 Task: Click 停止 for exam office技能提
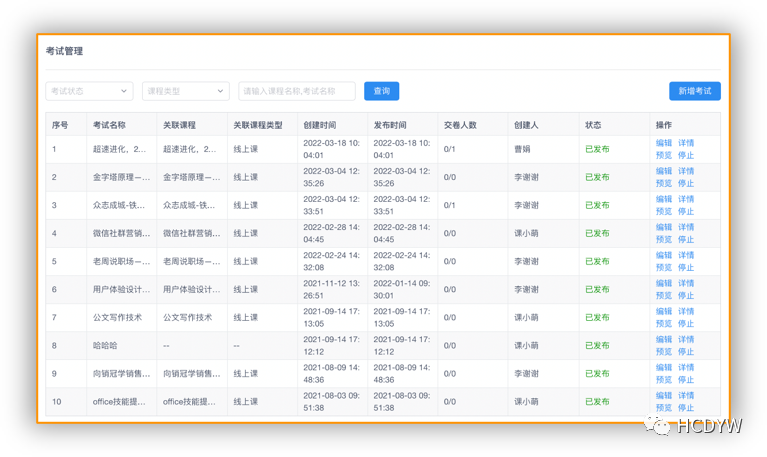[686, 408]
